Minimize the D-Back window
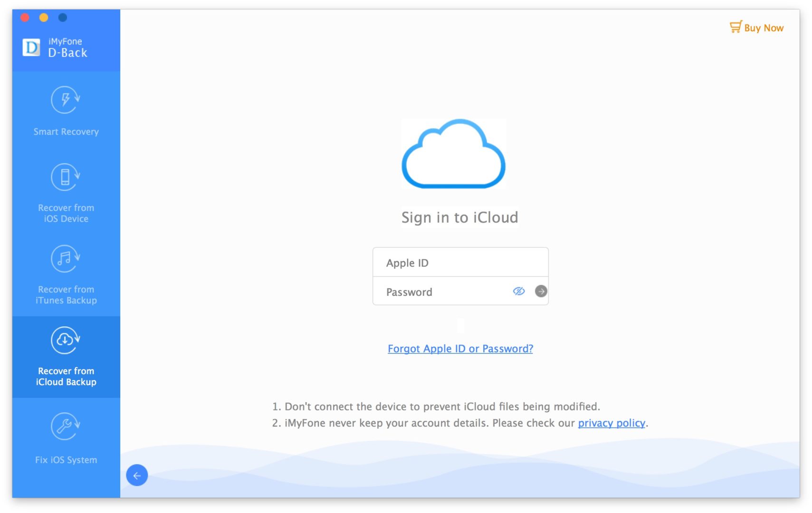 pos(44,18)
